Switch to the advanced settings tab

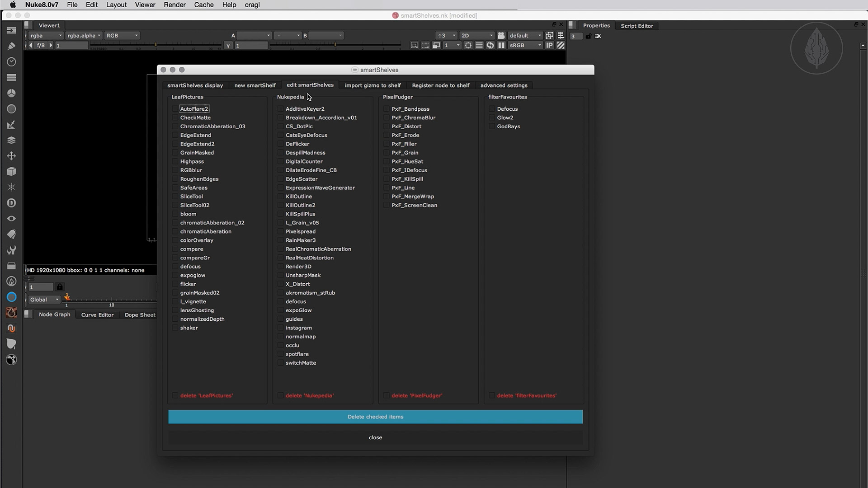coord(504,85)
